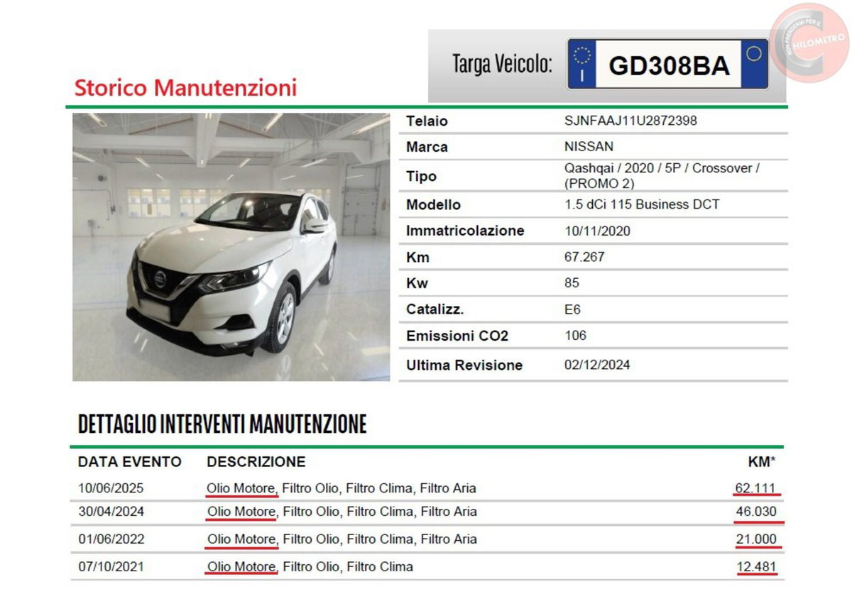Click the description in the 01/06/2022 row
Image resolution: width=852 pixels, height=616 pixels.
[342, 539]
